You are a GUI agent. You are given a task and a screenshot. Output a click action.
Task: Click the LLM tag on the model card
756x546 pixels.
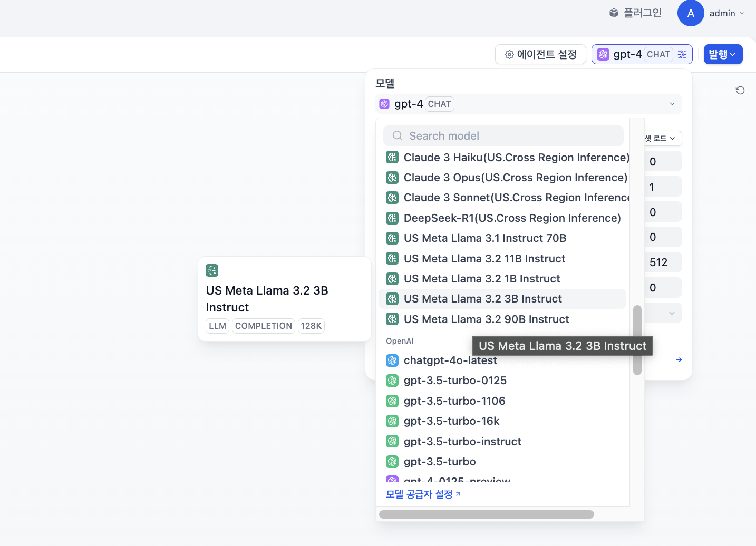(217, 326)
